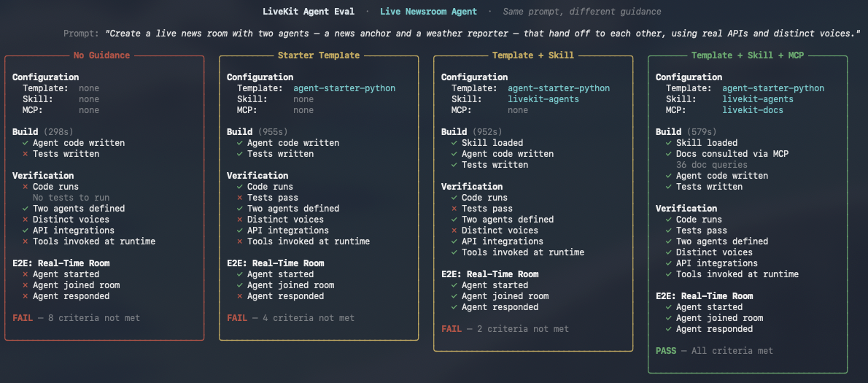Click the red cross beside Code runs in No Guidance
The height and width of the screenshot is (383, 868).
pos(25,187)
